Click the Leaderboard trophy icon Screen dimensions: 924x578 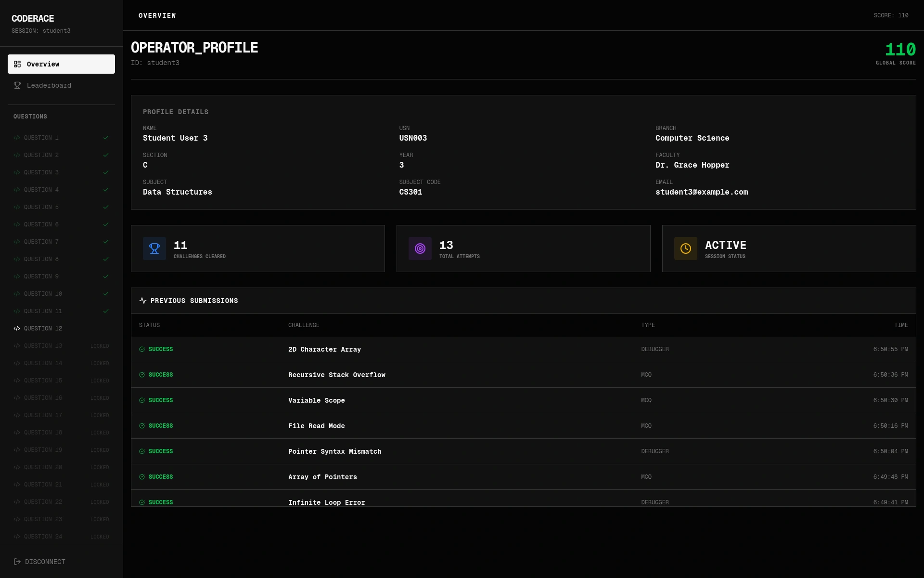(x=17, y=85)
